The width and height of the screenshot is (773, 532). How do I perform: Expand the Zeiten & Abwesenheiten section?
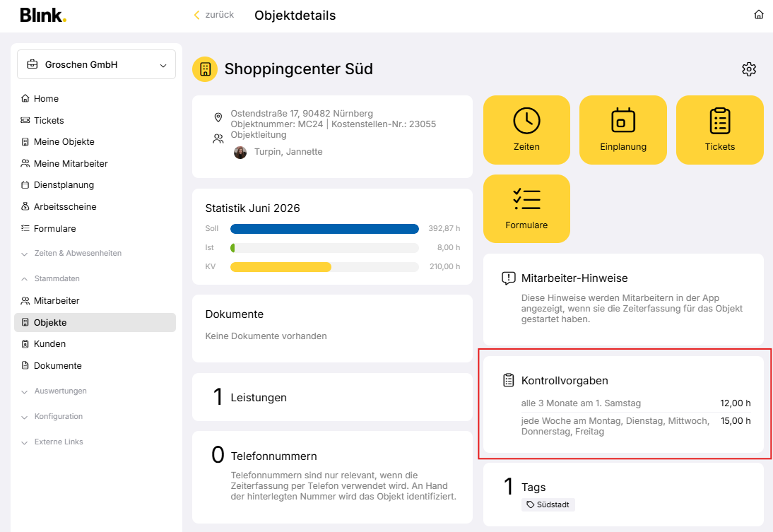pos(78,254)
